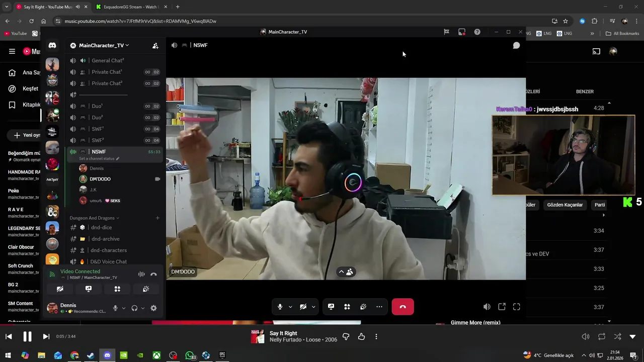Join Duo¹ voice channel
Viewport: 644px width, 362px height.
coord(115,106)
